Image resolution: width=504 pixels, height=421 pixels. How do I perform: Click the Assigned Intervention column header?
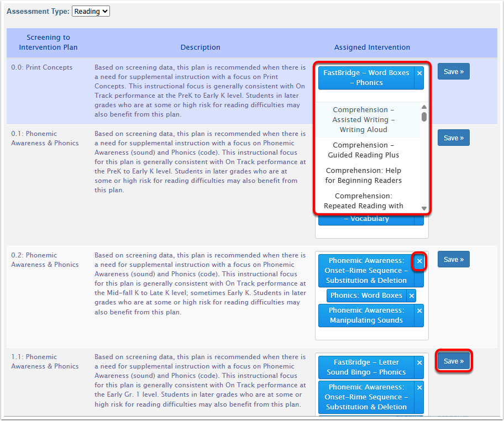pos(372,48)
